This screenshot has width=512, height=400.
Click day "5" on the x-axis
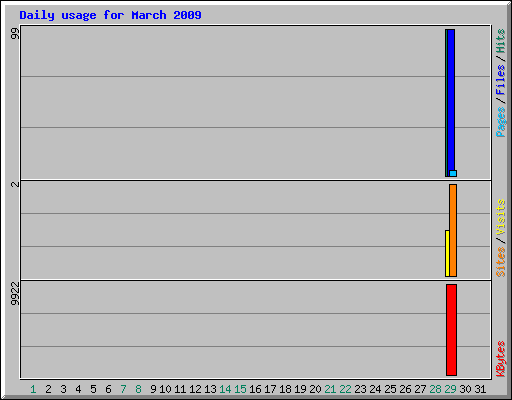point(93,389)
